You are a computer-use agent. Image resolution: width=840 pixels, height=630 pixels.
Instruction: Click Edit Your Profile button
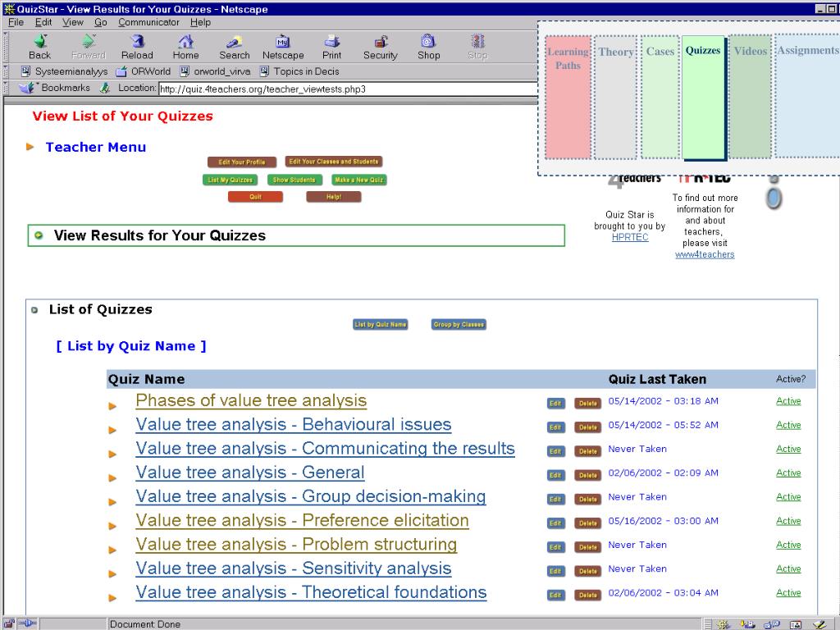[x=242, y=162]
